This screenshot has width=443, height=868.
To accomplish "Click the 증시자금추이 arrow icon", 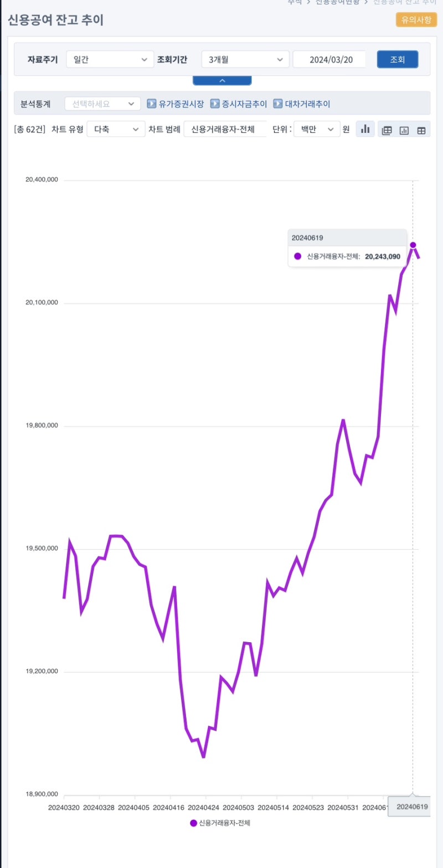I will coord(216,104).
